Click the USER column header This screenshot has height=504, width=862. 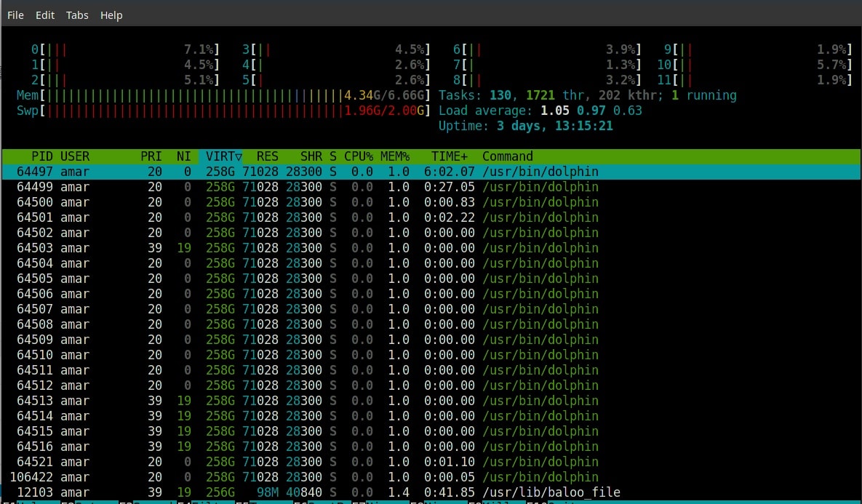coord(75,156)
